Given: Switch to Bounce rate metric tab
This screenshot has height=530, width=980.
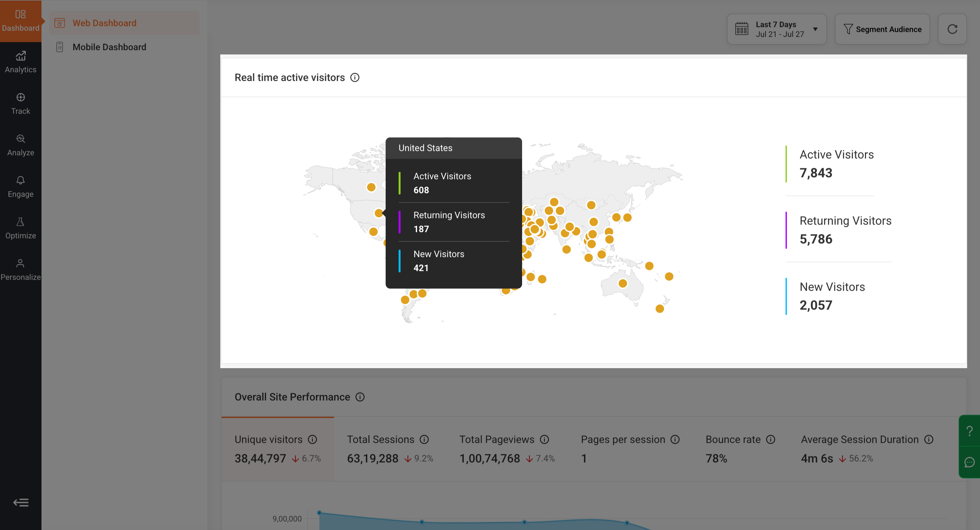Looking at the screenshot, I should [740, 449].
